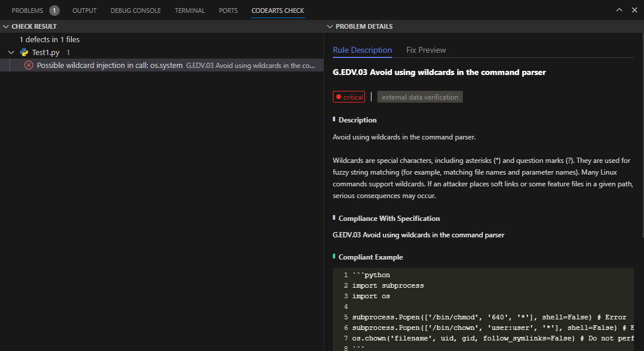The height and width of the screenshot is (351, 644).
Task: Switch to the TERMINAL tab
Action: tap(190, 11)
